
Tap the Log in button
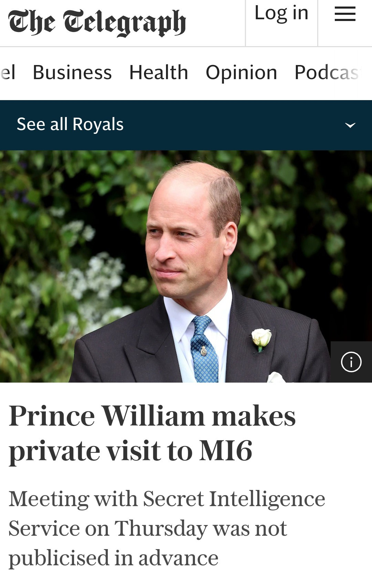281,14
